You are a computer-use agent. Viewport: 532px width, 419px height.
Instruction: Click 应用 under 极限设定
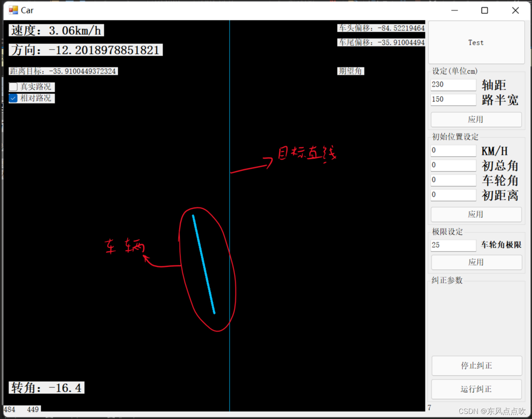pyautogui.click(x=476, y=262)
